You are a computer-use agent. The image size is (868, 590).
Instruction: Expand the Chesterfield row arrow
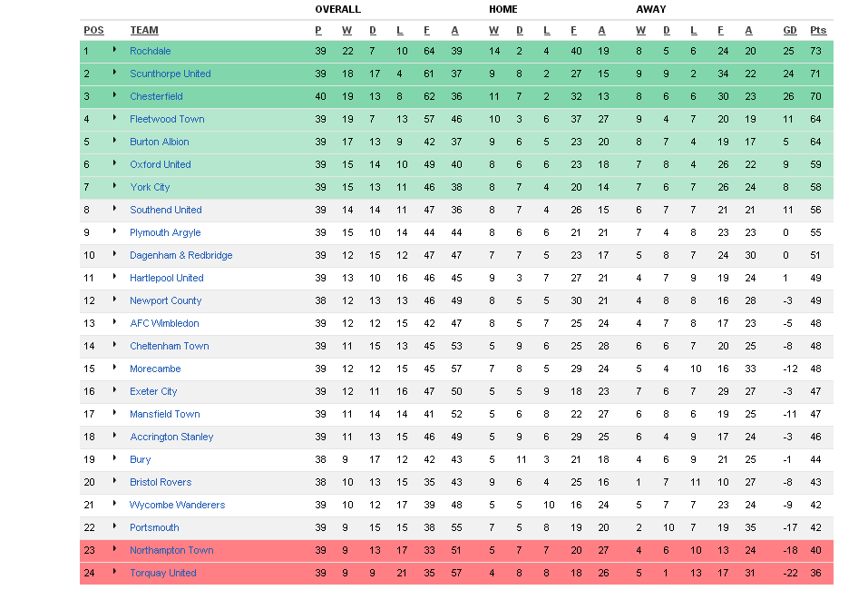click(114, 95)
